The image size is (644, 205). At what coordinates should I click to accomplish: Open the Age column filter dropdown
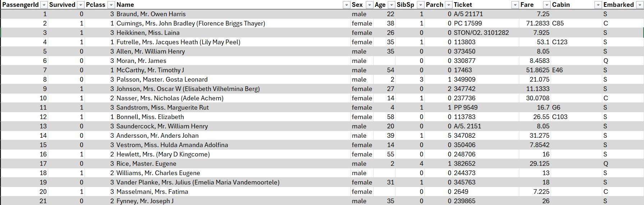click(391, 5)
